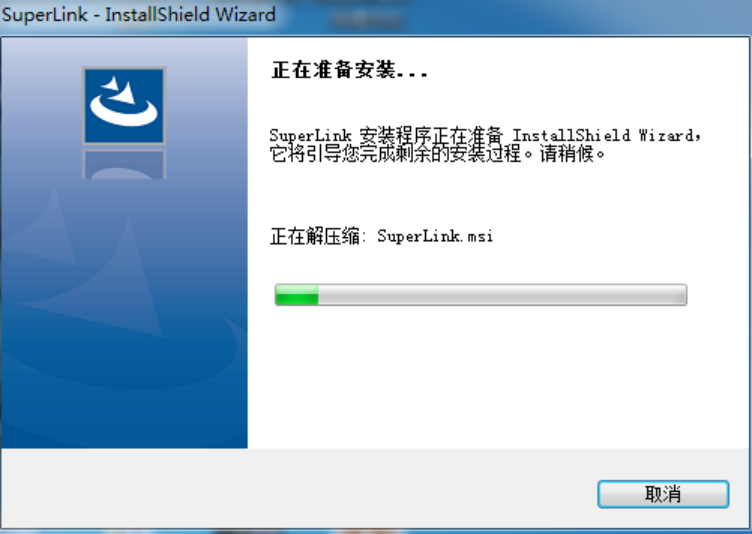Click the 取消 cancel button
This screenshot has width=752, height=534.
coord(663,494)
